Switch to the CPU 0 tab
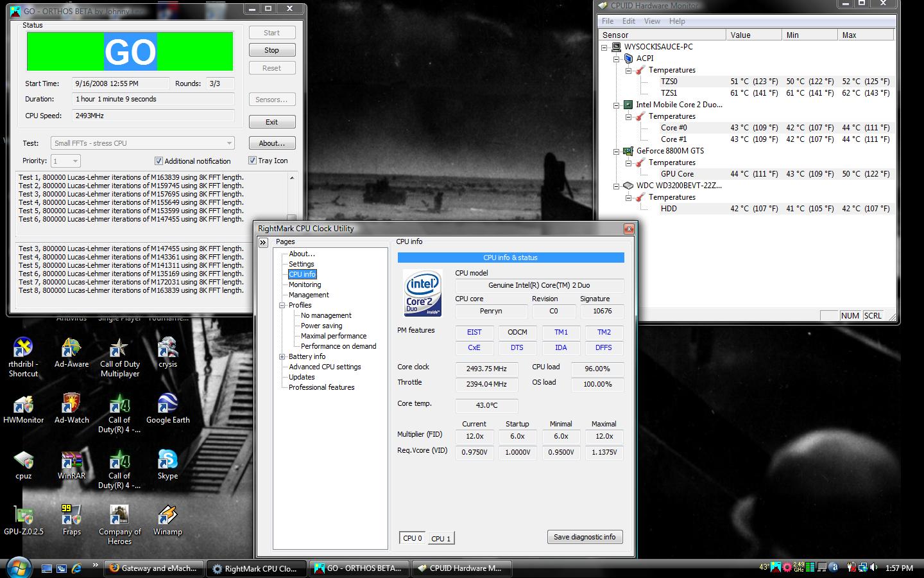The height and width of the screenshot is (578, 924). click(413, 538)
